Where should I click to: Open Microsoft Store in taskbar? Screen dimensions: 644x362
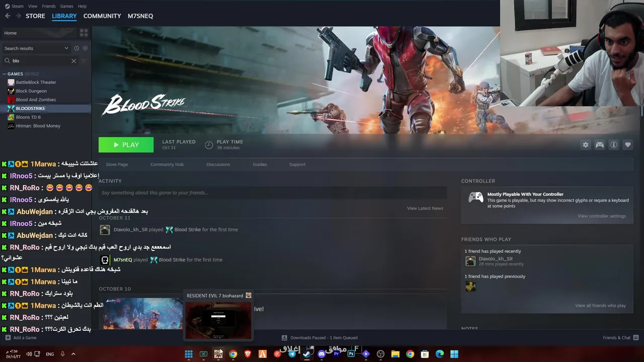[x=425, y=354]
